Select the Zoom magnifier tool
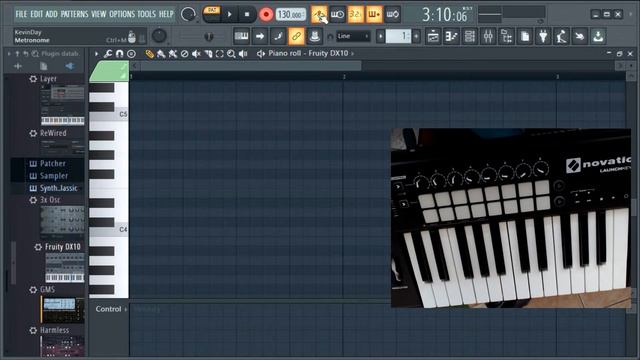This screenshot has width=640, height=360. [x=231, y=53]
